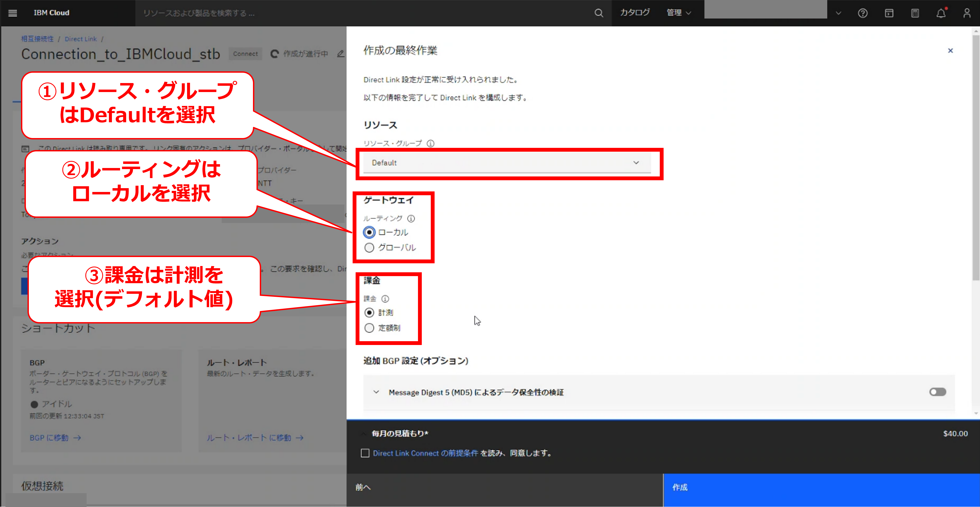Click the routing info tooltip icon
This screenshot has height=507, width=980.
411,218
